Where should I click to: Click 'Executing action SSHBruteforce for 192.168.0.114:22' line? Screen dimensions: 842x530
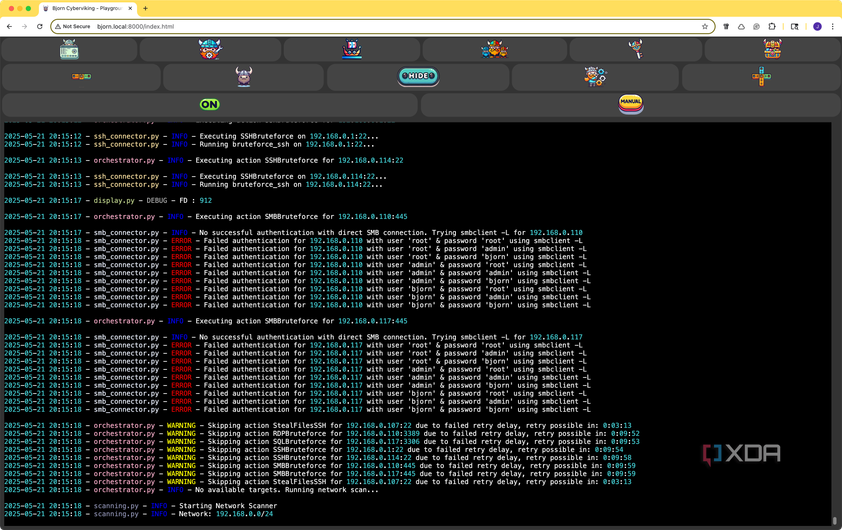(204, 161)
